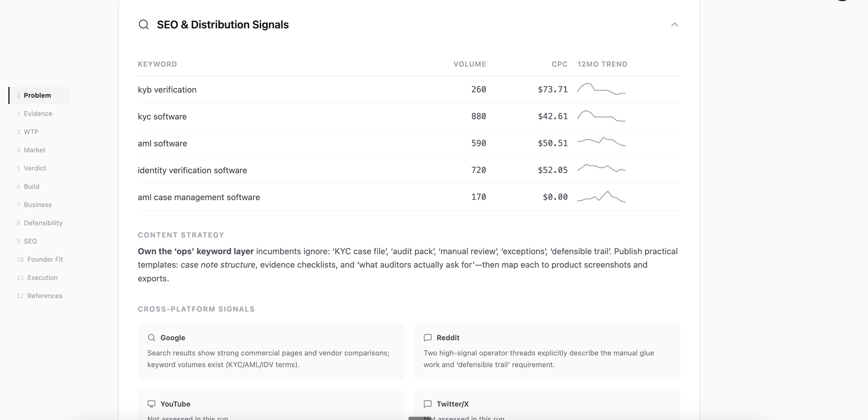The width and height of the screenshot is (868, 420).
Task: Click the identity verification software trend graph
Action: point(602,169)
